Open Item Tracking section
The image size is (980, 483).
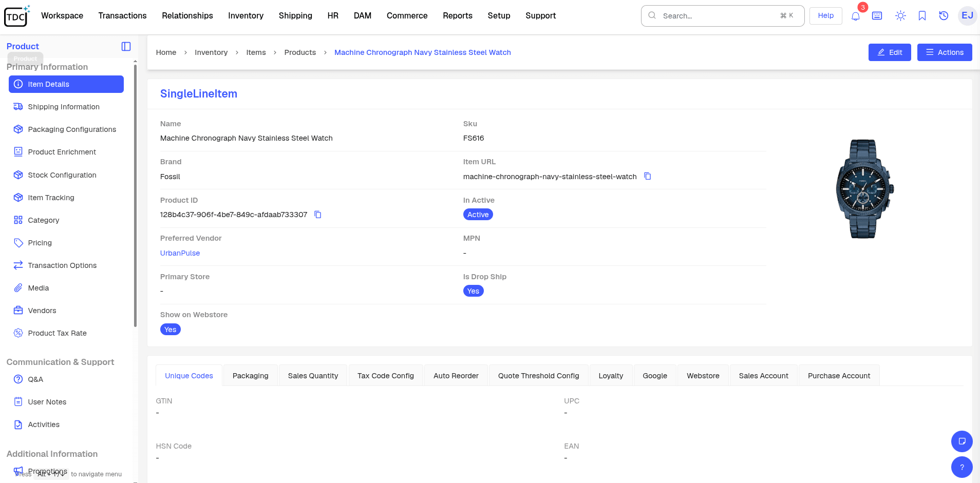click(x=66, y=198)
